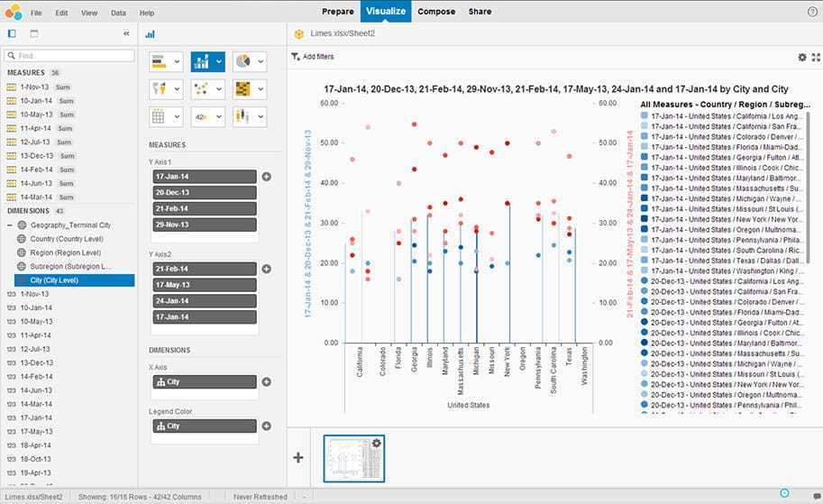Open the Data menu
This screenshot has height=504, width=823.
coord(118,14)
